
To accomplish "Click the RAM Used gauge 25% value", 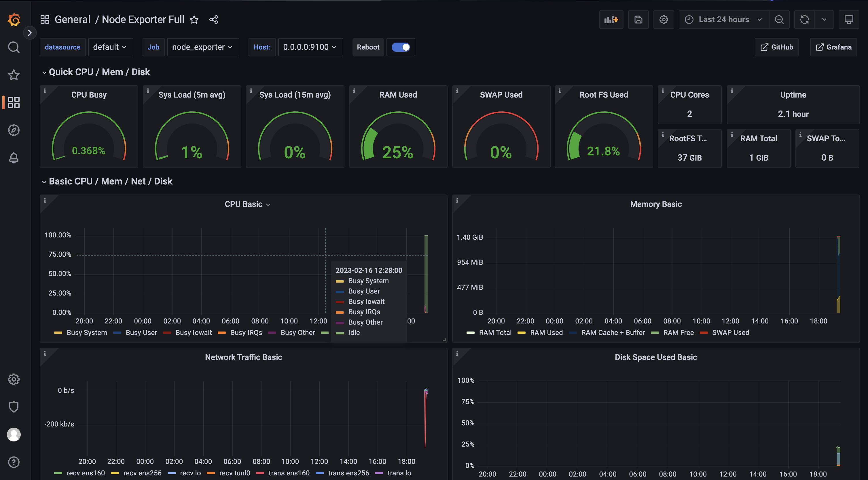I will (398, 152).
